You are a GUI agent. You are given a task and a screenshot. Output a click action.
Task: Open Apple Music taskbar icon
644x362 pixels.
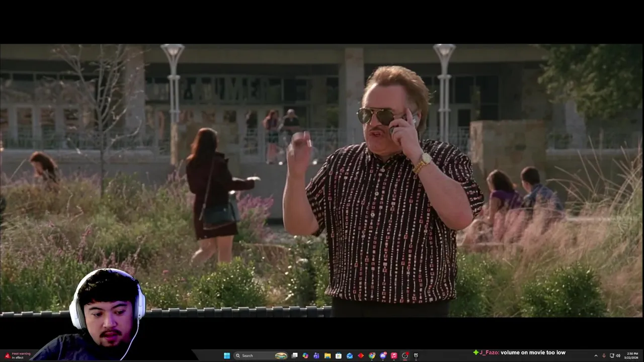pos(394,355)
